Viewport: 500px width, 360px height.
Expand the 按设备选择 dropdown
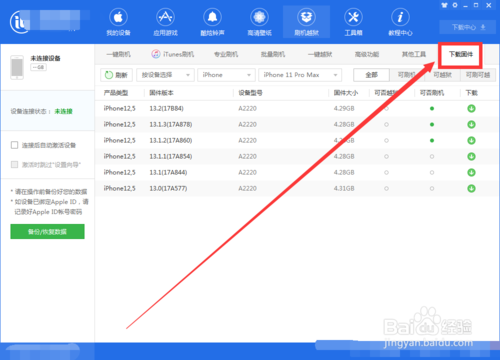pos(165,75)
